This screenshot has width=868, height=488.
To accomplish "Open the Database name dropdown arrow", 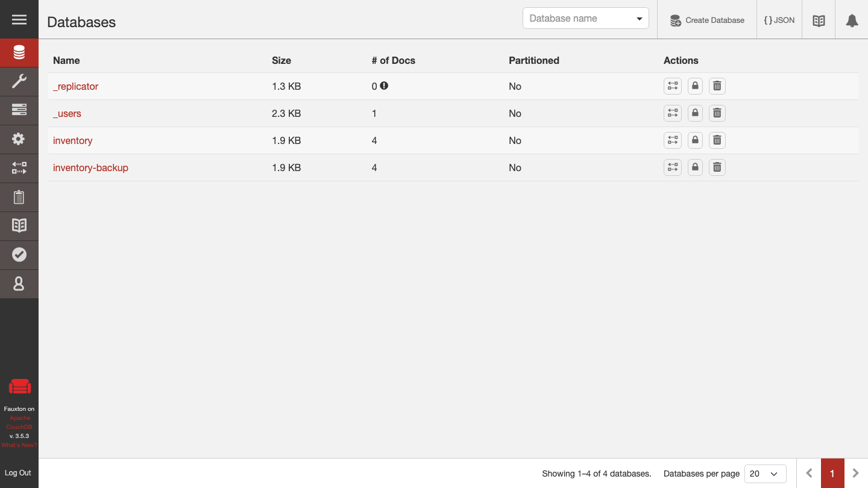I will pos(640,19).
